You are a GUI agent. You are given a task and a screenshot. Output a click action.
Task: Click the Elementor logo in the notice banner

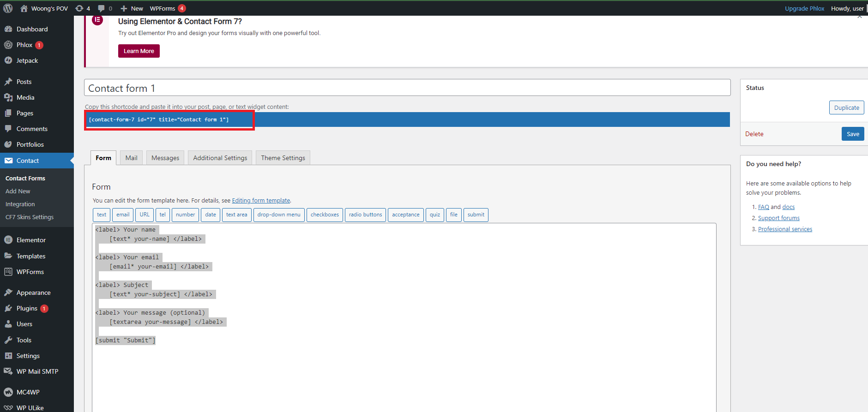[97, 20]
